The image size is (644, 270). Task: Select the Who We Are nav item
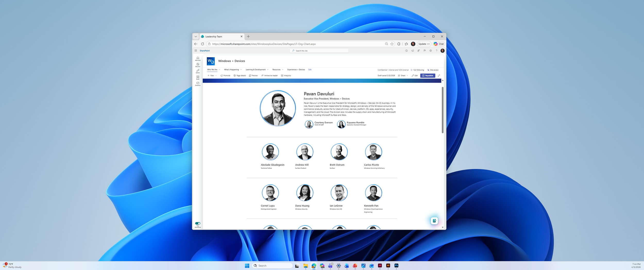tap(212, 70)
